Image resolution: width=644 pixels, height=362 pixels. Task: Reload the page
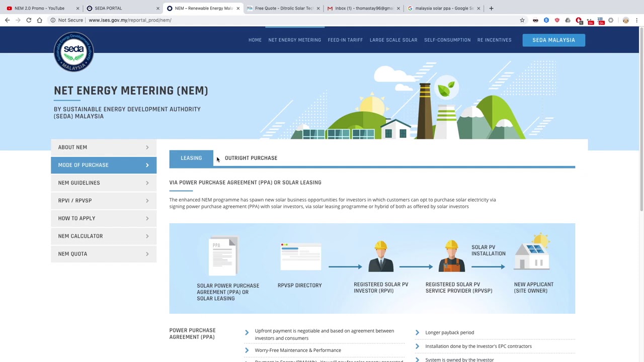coord(29,20)
